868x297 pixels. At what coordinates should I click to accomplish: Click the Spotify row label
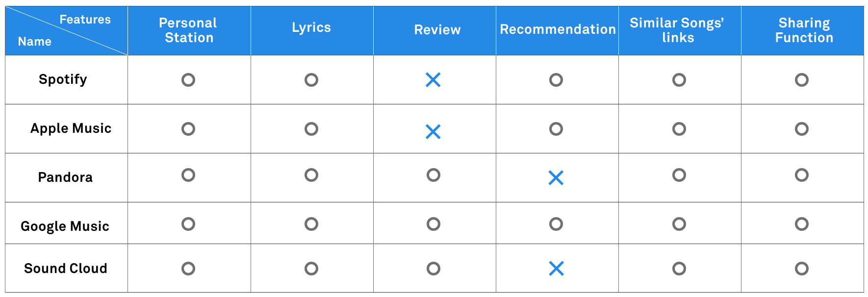[63, 79]
